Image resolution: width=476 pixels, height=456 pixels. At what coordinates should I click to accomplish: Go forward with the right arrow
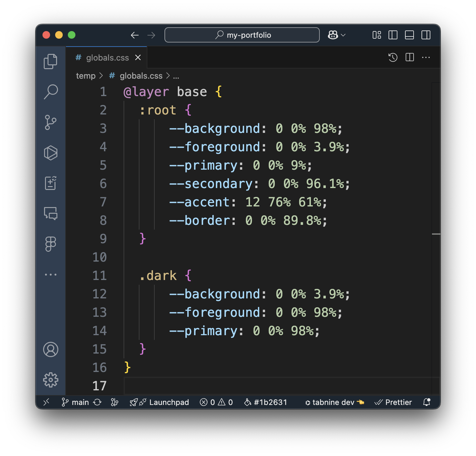(x=151, y=35)
